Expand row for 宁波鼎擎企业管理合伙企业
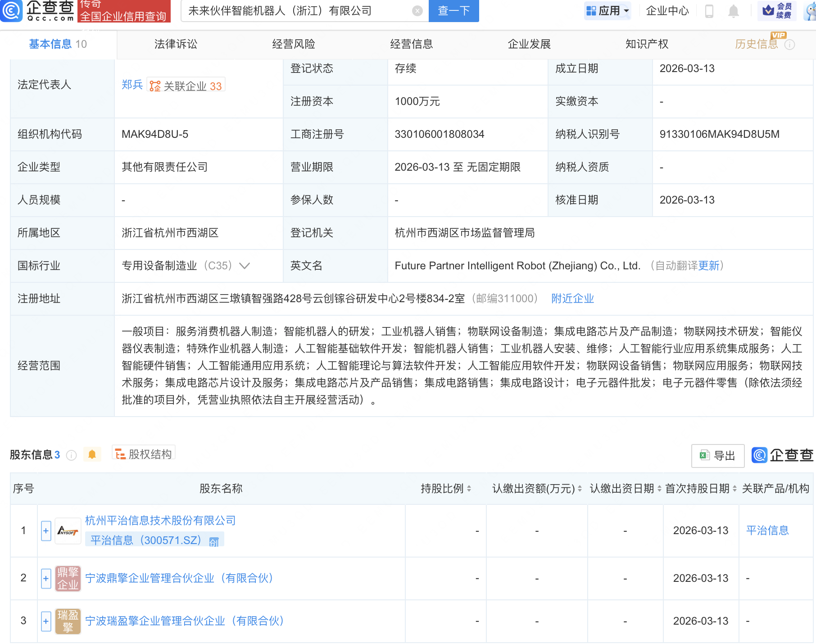Image resolution: width=816 pixels, height=644 pixels. [x=46, y=578]
